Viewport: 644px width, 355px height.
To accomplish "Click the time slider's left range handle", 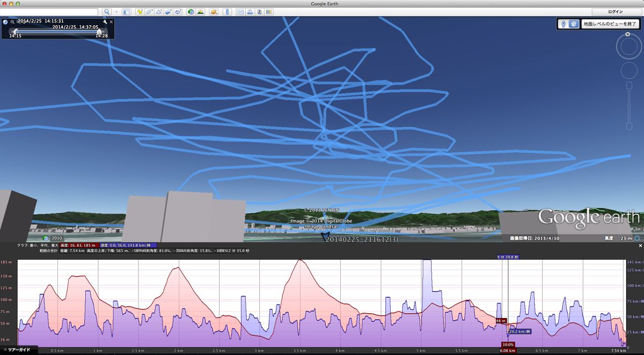I will pos(15,31).
